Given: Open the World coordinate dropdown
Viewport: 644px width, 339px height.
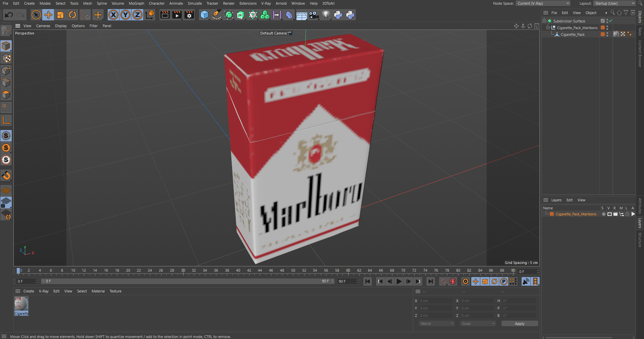Looking at the screenshot, I should tap(437, 324).
